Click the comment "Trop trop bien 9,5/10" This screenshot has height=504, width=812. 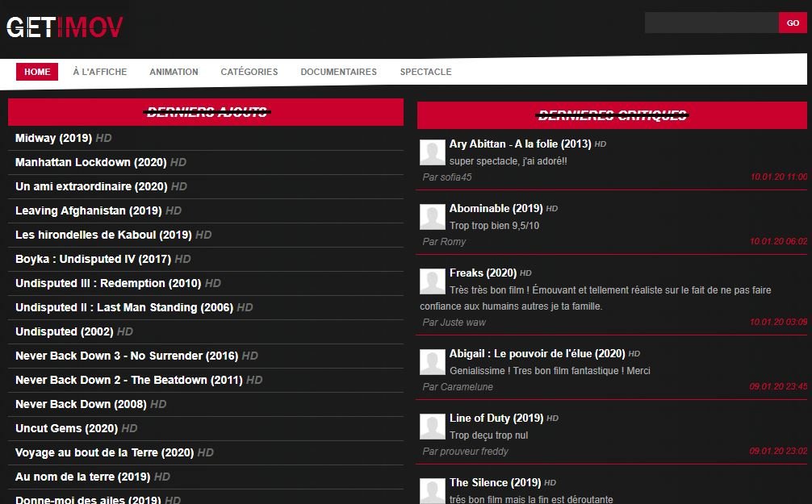point(494,226)
